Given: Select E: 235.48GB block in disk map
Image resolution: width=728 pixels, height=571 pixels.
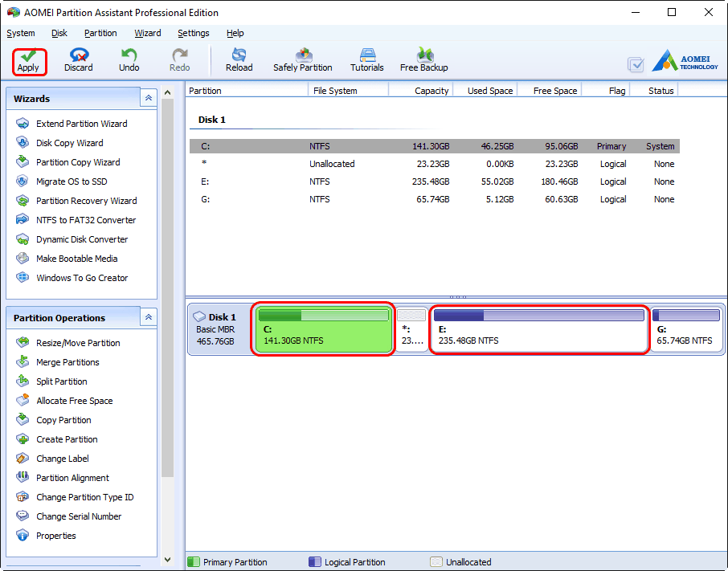Looking at the screenshot, I should coord(539,329).
